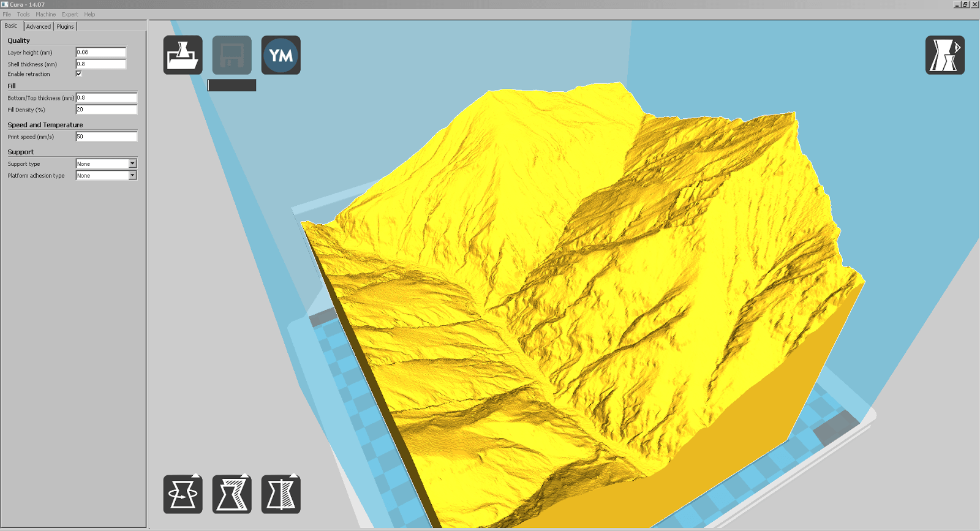Open the YouMagine YM share button

tap(281, 55)
